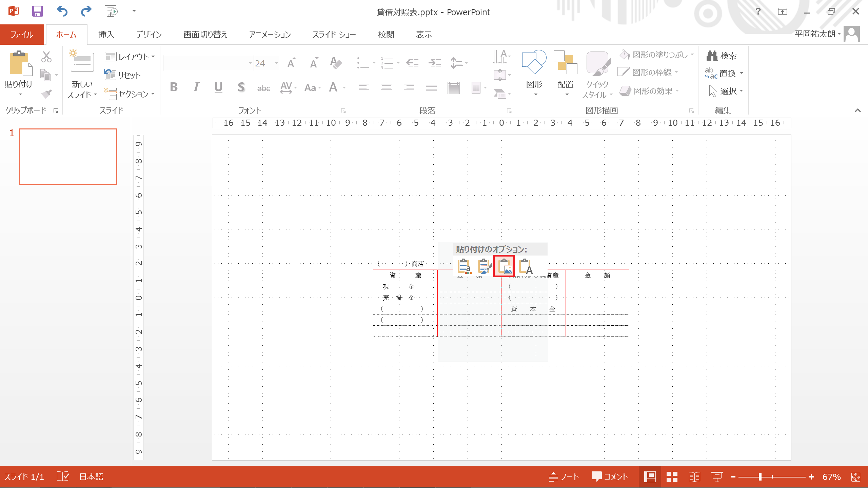Screen dimensions: 868x488
Task: Click the save icon in quick access toolbar
Action: click(37, 12)
